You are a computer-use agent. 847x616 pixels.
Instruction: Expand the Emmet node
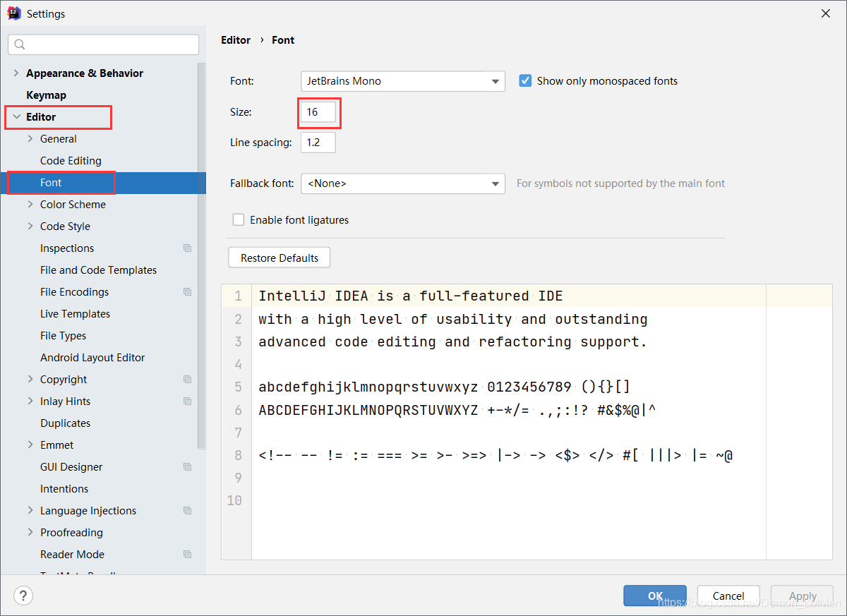[30, 445]
